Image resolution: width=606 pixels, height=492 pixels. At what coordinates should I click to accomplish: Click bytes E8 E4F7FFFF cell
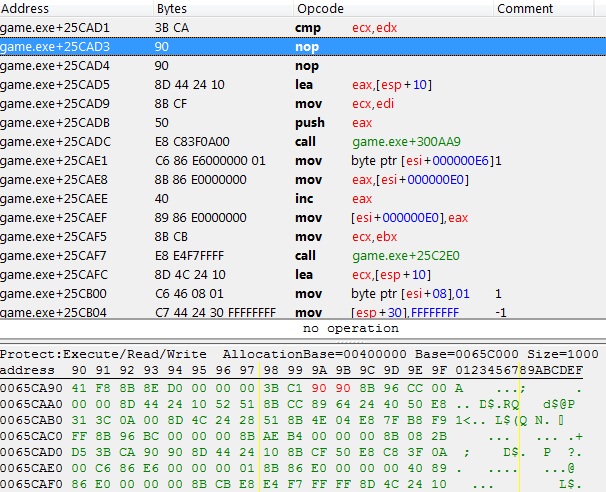coord(189,256)
